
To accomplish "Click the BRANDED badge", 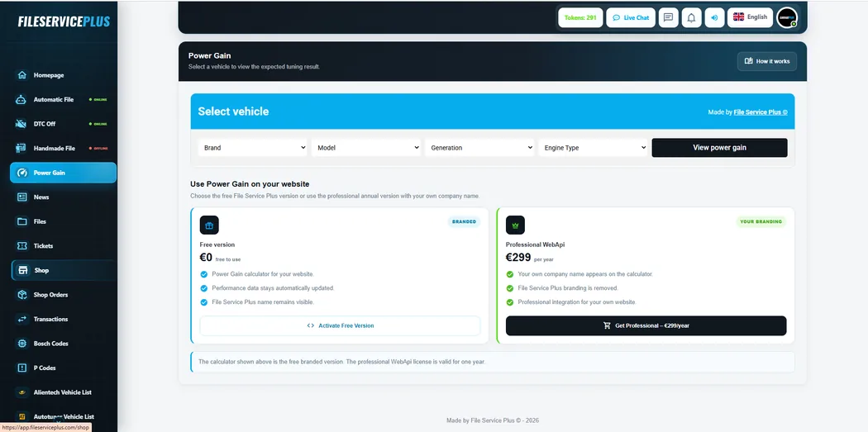I will pyautogui.click(x=464, y=222).
